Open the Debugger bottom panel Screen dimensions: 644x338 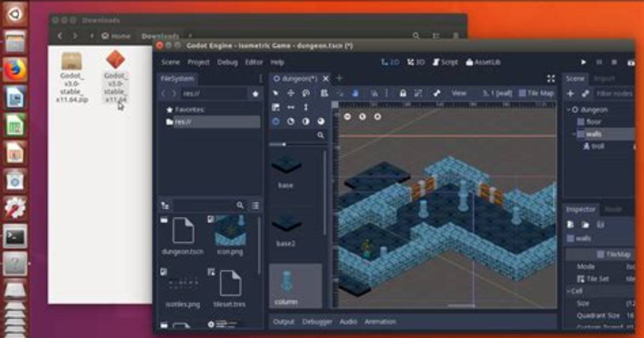[x=317, y=321]
